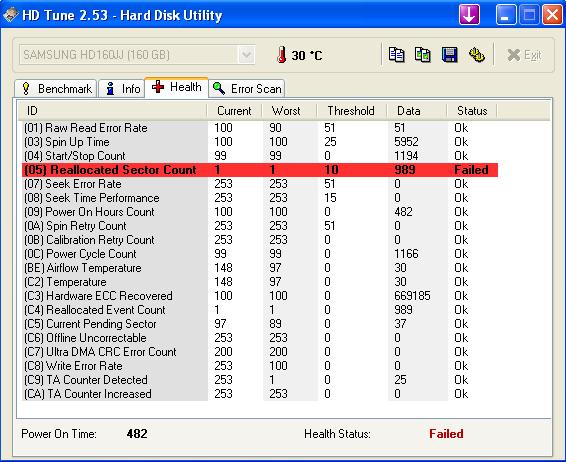566x462 pixels.
Task: Select the Offline Uncorrectable row
Action: [x=260, y=338]
